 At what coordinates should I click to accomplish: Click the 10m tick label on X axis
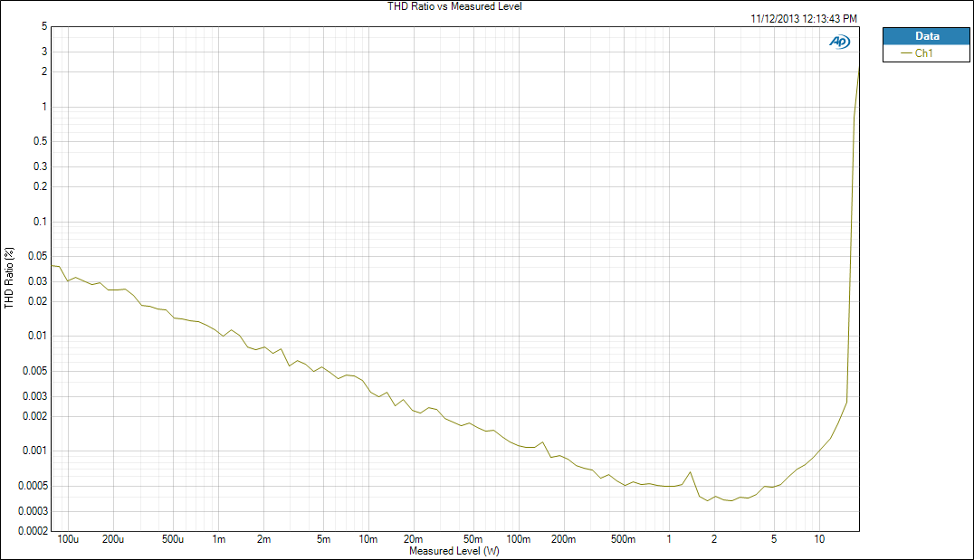pyautogui.click(x=368, y=539)
